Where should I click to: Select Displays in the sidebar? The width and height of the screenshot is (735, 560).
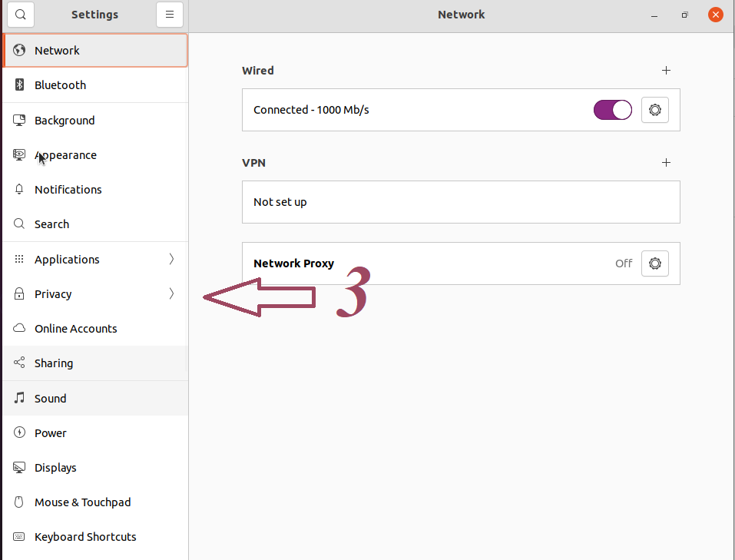[55, 468]
